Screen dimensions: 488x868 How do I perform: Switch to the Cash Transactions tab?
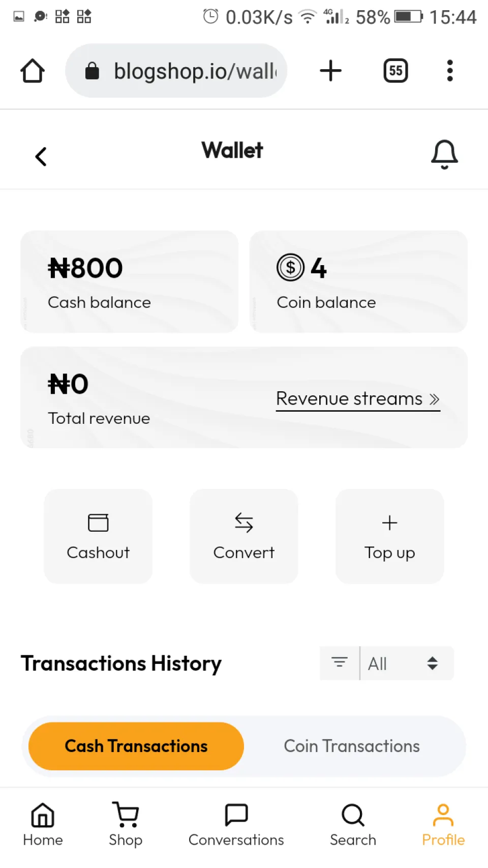(136, 746)
